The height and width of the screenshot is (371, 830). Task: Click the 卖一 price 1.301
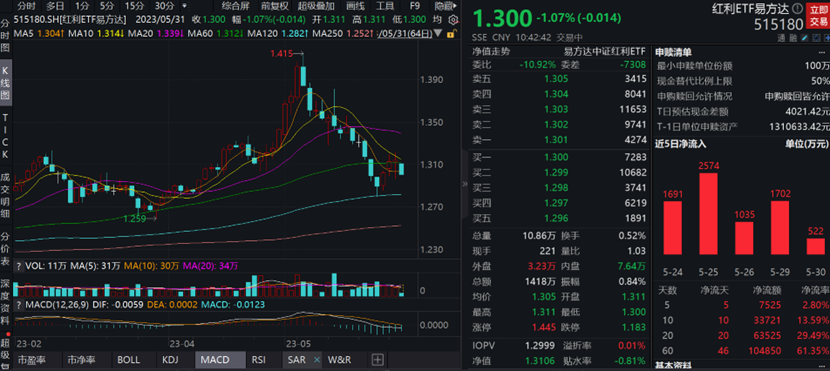556,140
